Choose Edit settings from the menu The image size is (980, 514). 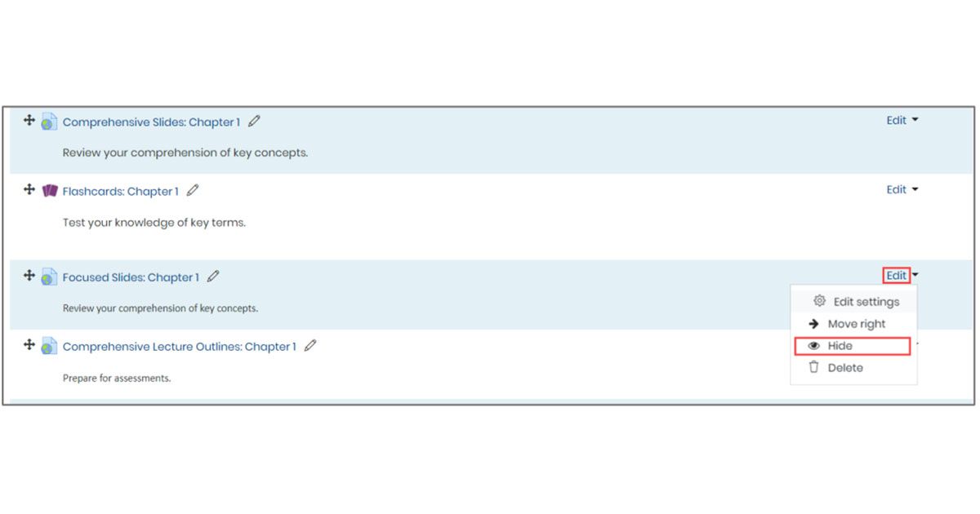point(865,302)
